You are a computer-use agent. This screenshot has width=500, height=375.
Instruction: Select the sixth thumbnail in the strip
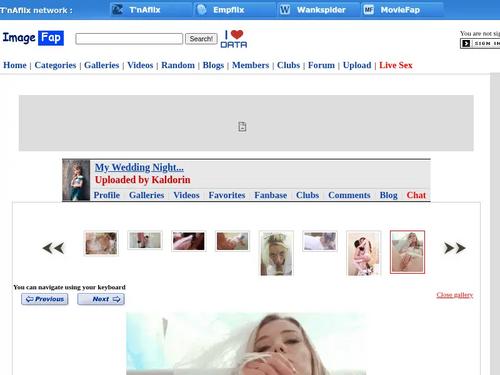pos(320,241)
